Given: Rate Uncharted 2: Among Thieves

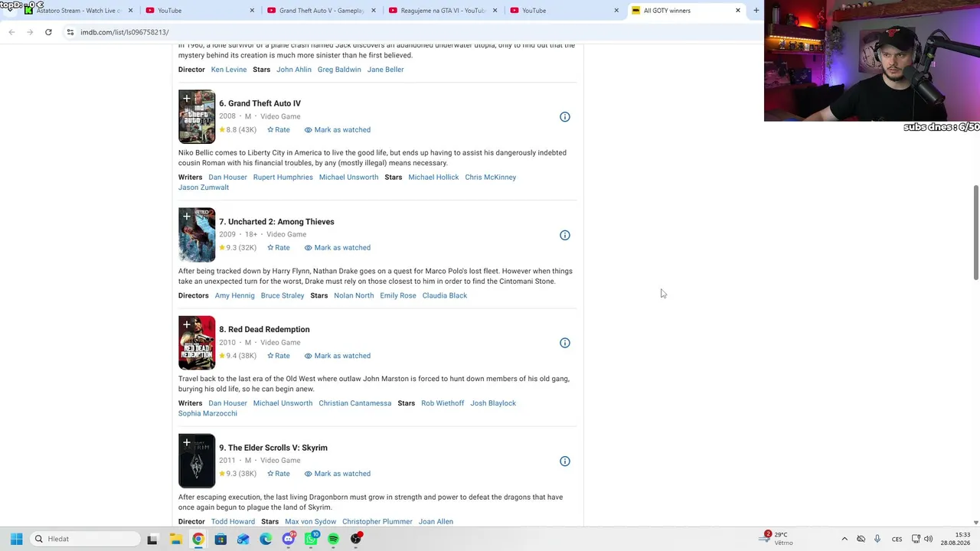Looking at the screenshot, I should 279,248.
